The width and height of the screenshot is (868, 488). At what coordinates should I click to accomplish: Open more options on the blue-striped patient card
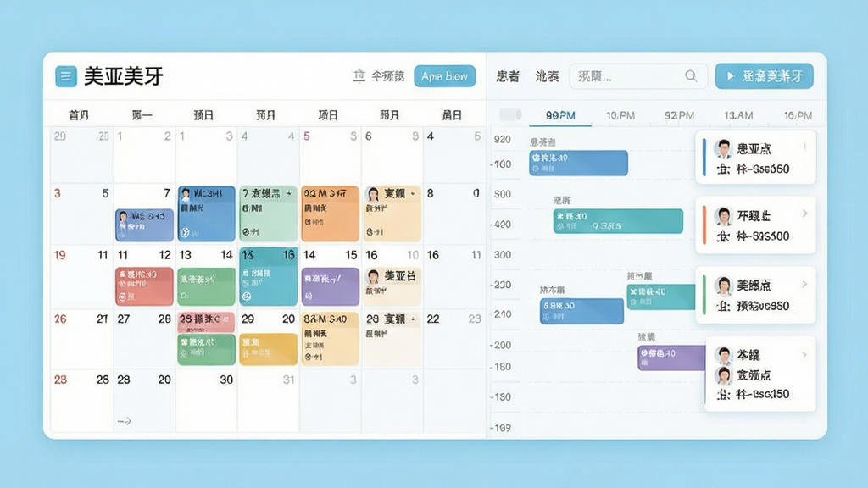coord(804,147)
